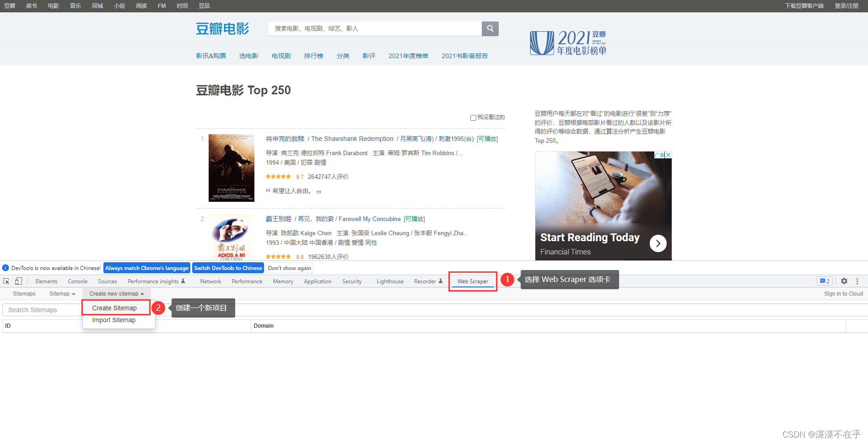868x443 pixels.
Task: Click the search magnifier button
Action: (490, 28)
